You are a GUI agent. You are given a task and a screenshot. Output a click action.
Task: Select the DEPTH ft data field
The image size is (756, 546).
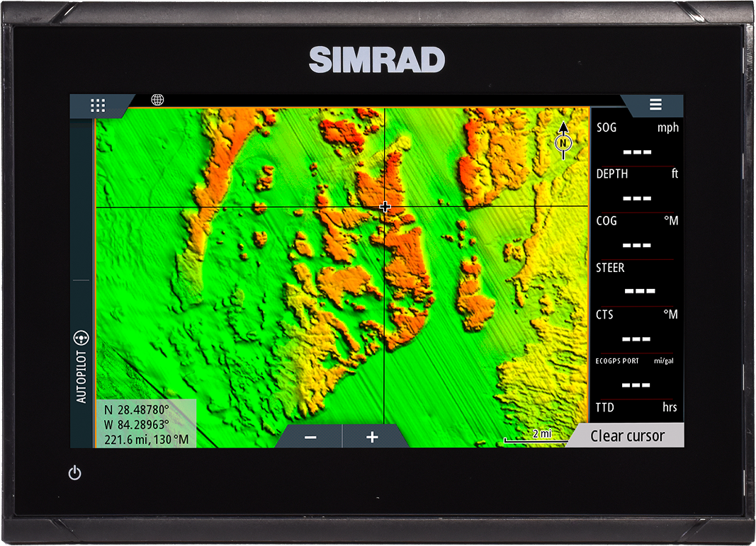pos(637,187)
